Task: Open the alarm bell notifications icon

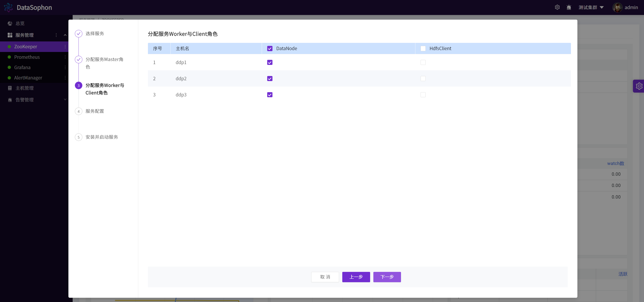Action: (569, 7)
